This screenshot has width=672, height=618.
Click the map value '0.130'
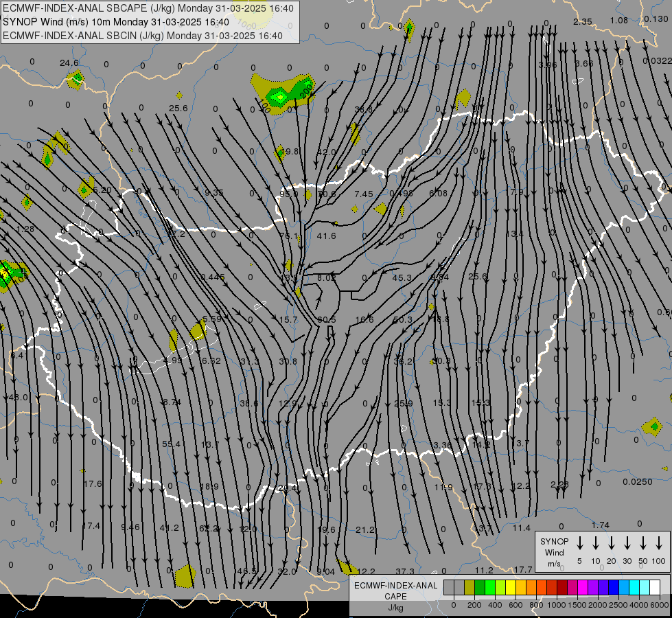(656, 19)
